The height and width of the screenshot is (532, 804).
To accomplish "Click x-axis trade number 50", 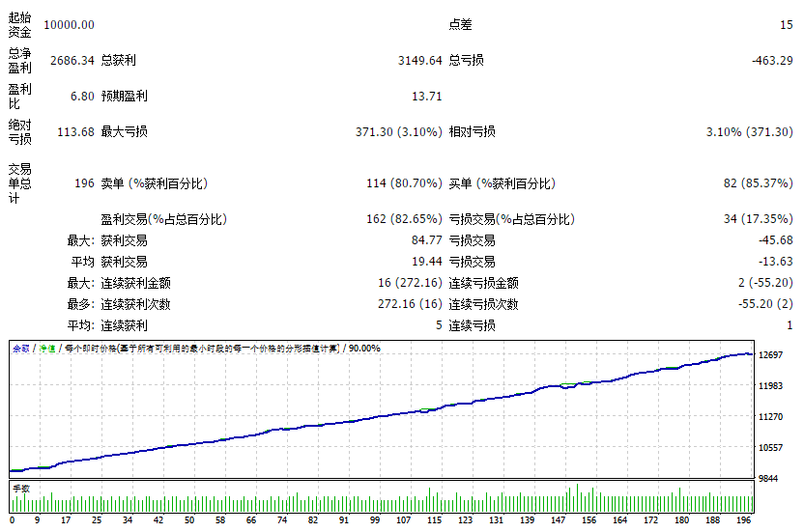I will (x=189, y=519).
